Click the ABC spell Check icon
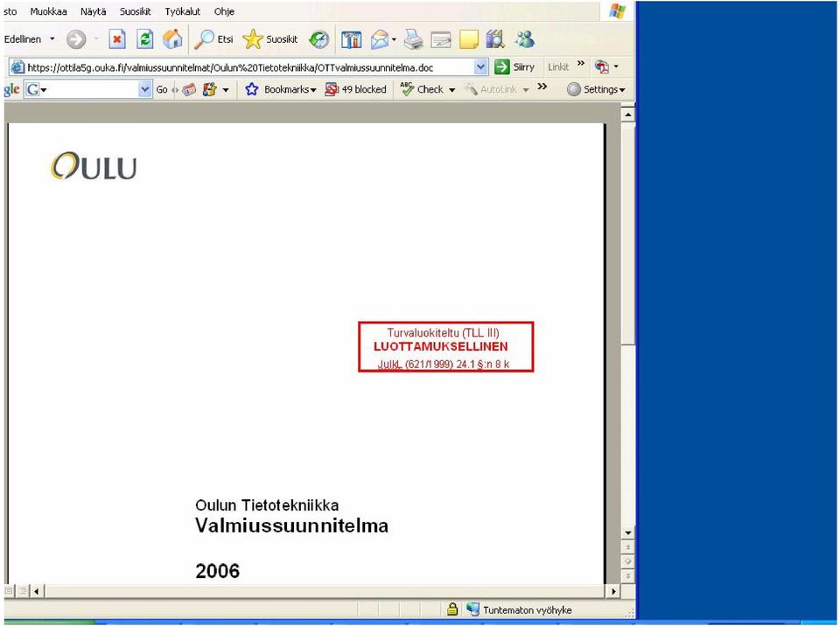The width and height of the screenshot is (840, 626). (x=407, y=89)
